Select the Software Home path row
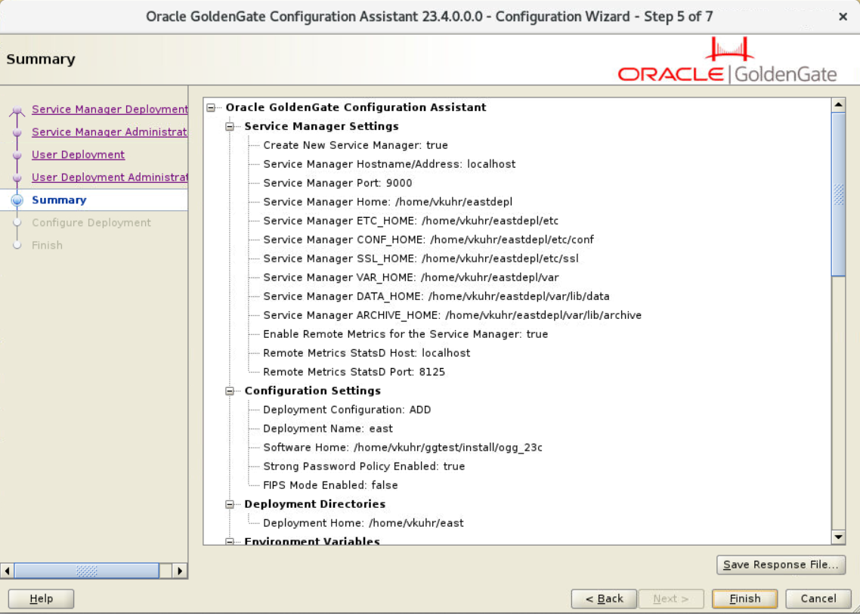 tap(403, 447)
